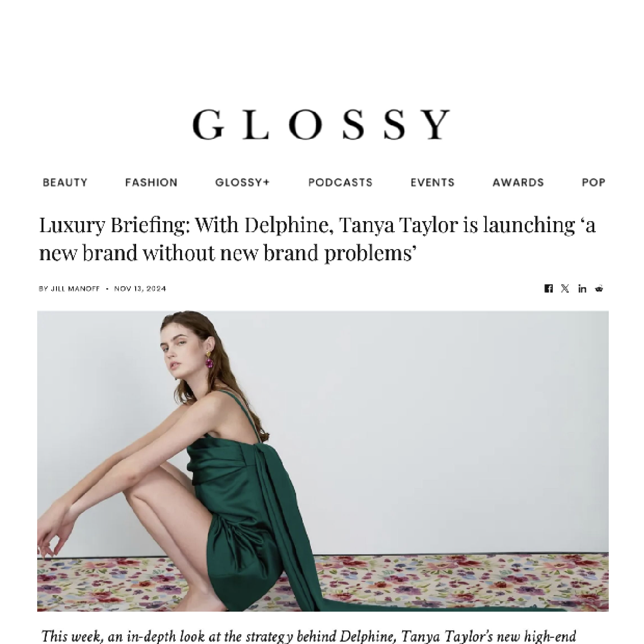Click the italic intro paragraph text

(309, 636)
